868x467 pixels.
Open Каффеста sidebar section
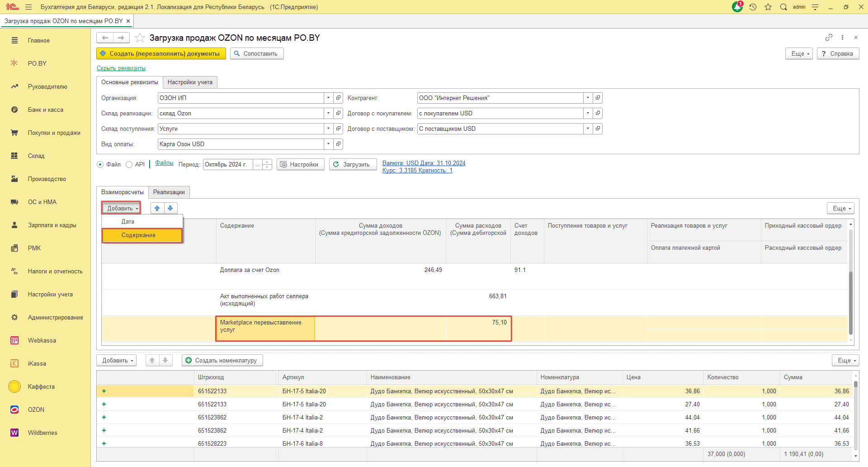[x=41, y=386]
